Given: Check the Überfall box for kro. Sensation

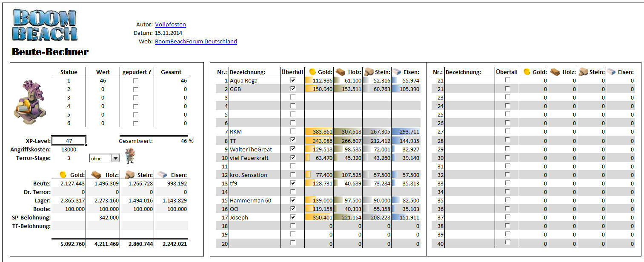Looking at the screenshot, I should pos(292,175).
